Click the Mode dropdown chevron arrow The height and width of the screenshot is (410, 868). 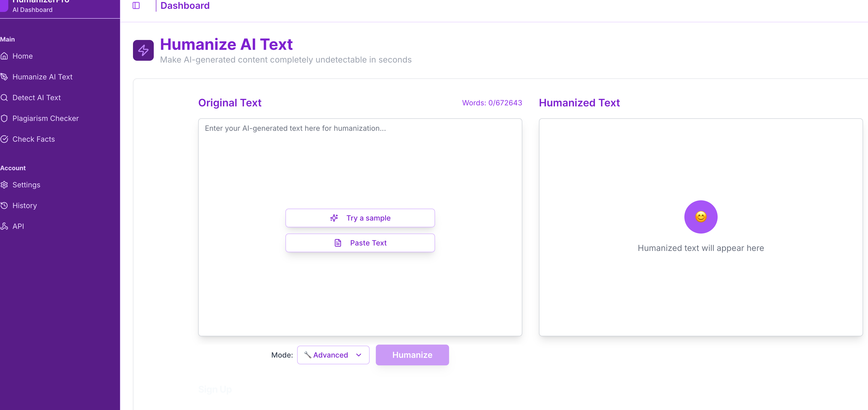point(358,355)
